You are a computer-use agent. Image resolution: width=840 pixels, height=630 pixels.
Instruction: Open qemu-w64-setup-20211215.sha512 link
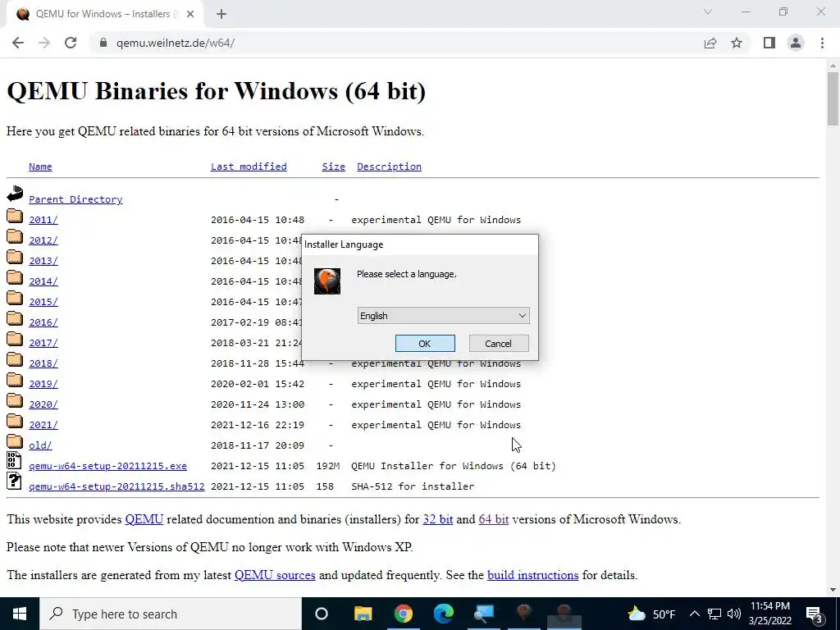pyautogui.click(x=116, y=486)
